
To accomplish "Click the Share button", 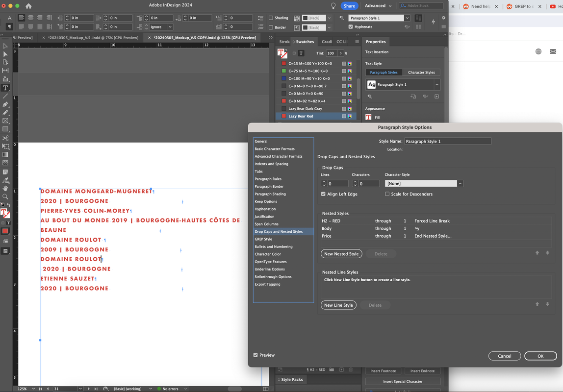I will click(349, 6).
